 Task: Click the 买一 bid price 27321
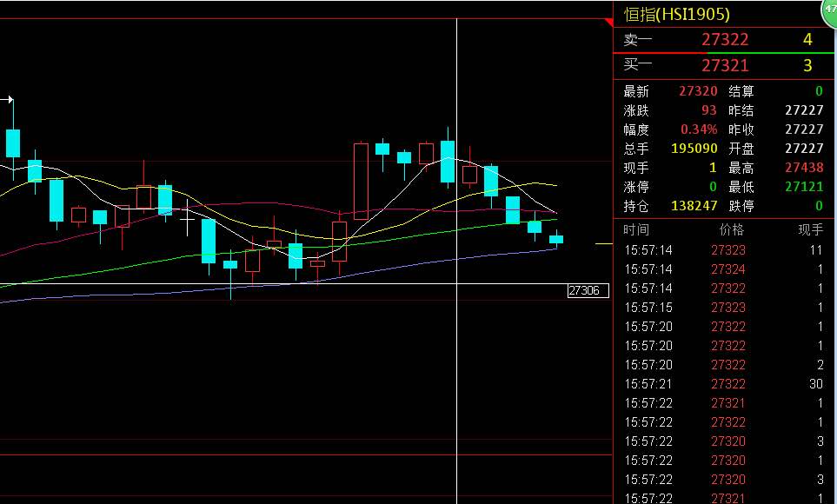[724, 65]
